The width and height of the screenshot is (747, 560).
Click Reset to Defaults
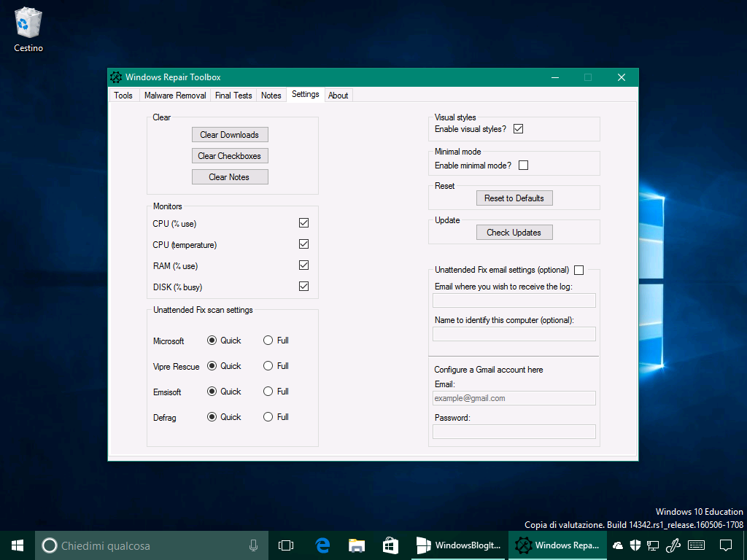pyautogui.click(x=514, y=198)
